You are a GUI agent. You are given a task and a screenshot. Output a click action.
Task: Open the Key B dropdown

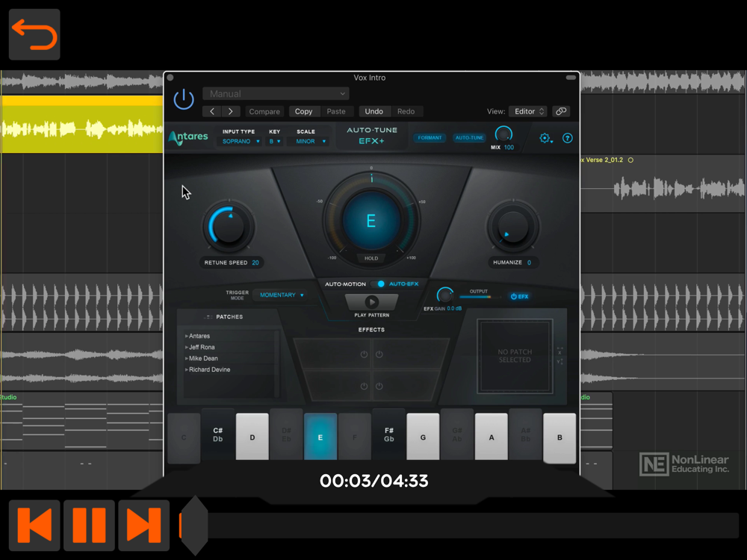pyautogui.click(x=274, y=141)
